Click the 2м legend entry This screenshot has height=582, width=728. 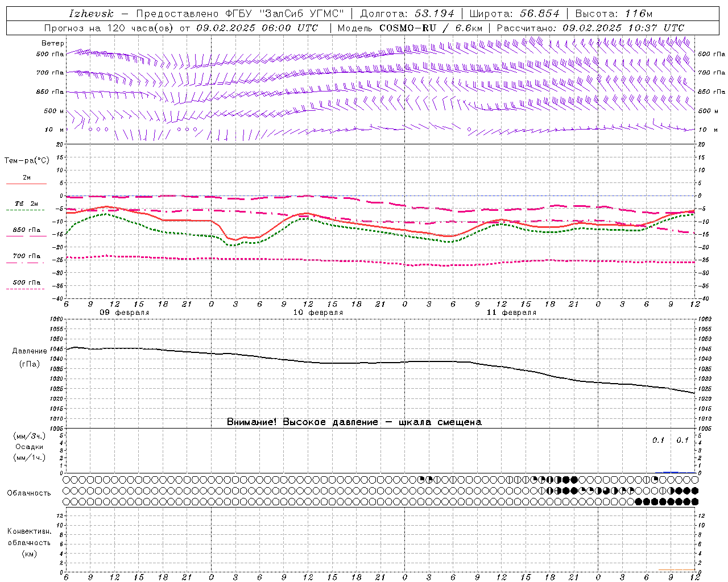pos(27,177)
